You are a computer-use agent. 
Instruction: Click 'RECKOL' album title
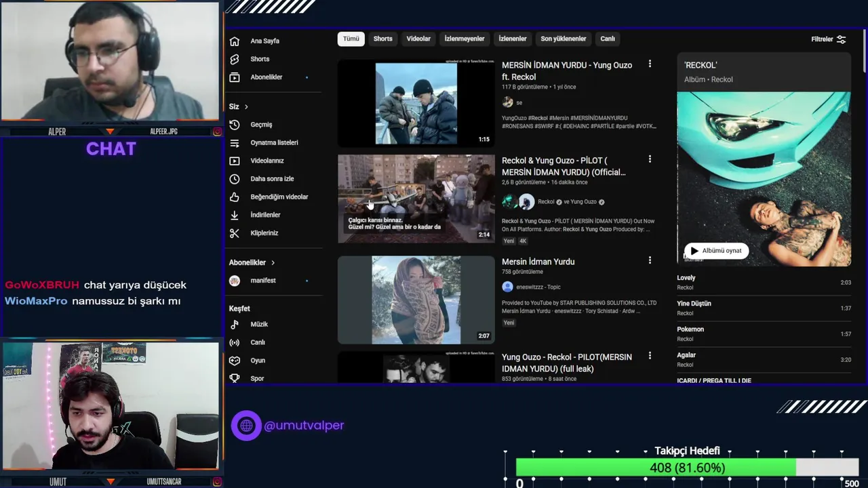[x=701, y=65]
